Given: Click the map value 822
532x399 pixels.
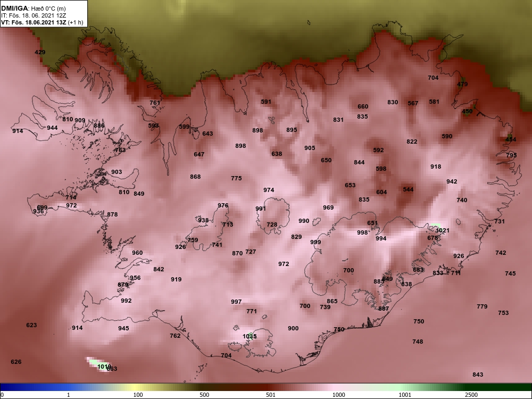Looking at the screenshot, I should [412, 142].
